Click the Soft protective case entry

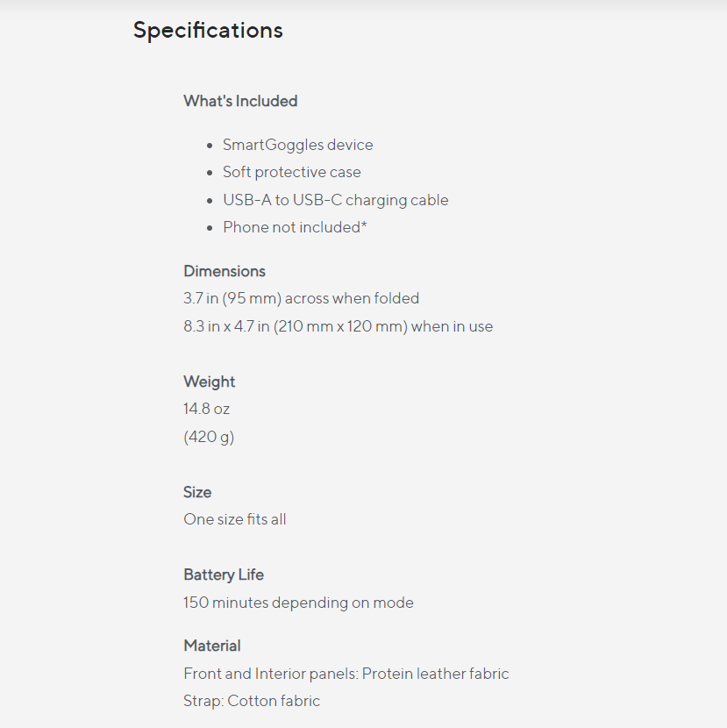point(291,172)
